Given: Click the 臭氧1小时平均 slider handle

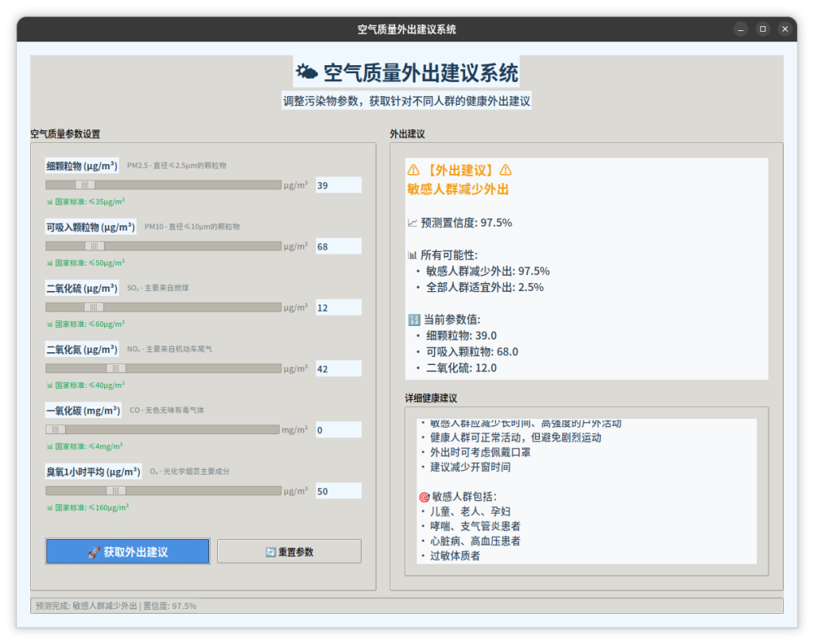Looking at the screenshot, I should click(x=116, y=491).
